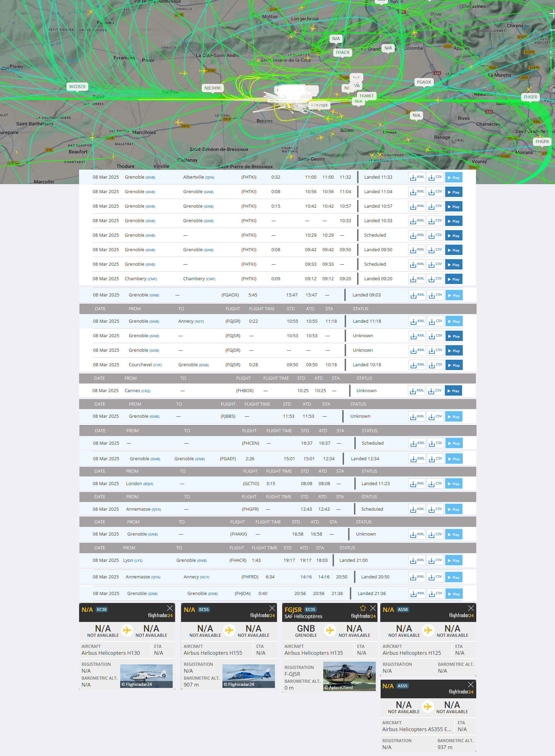Viewport: 555px width, 756px height.
Task: Close the EC30 aircraft card
Action: 170,608
